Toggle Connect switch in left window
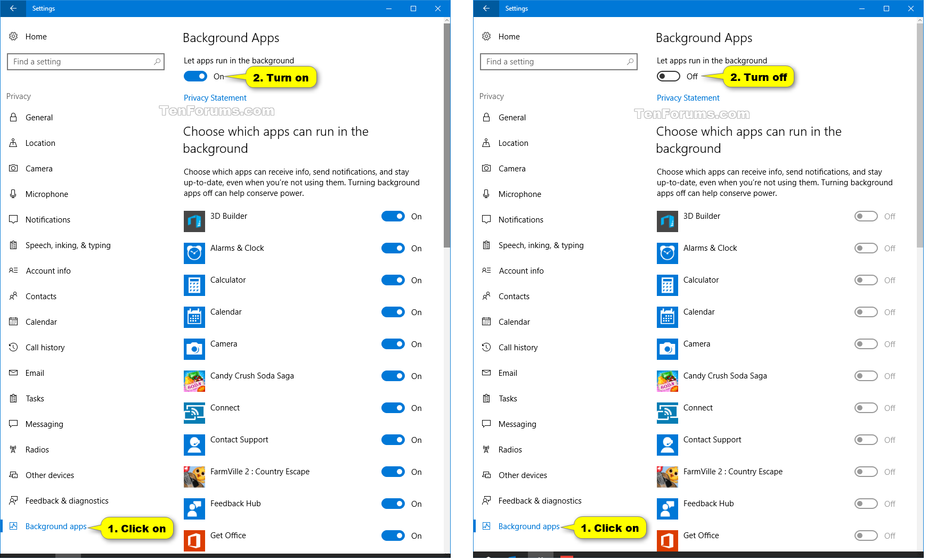Screen dimensions: 928x560 (x=393, y=408)
